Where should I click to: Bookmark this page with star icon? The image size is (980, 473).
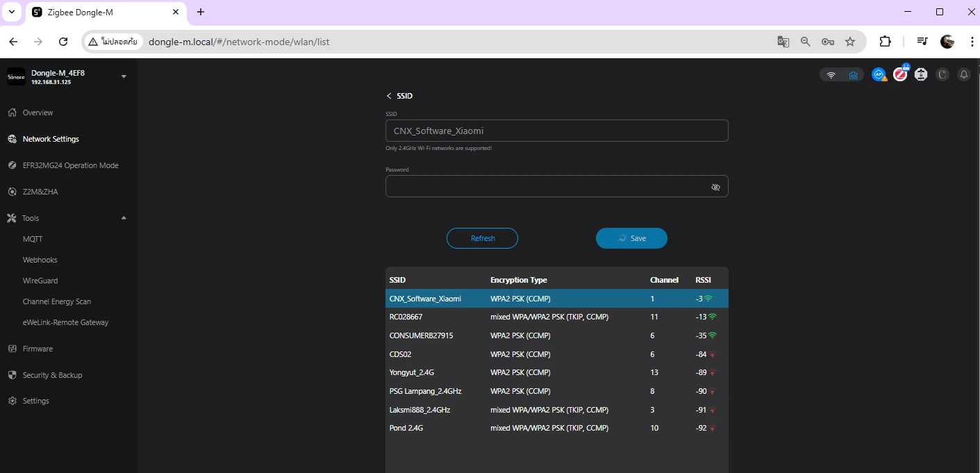pos(849,42)
